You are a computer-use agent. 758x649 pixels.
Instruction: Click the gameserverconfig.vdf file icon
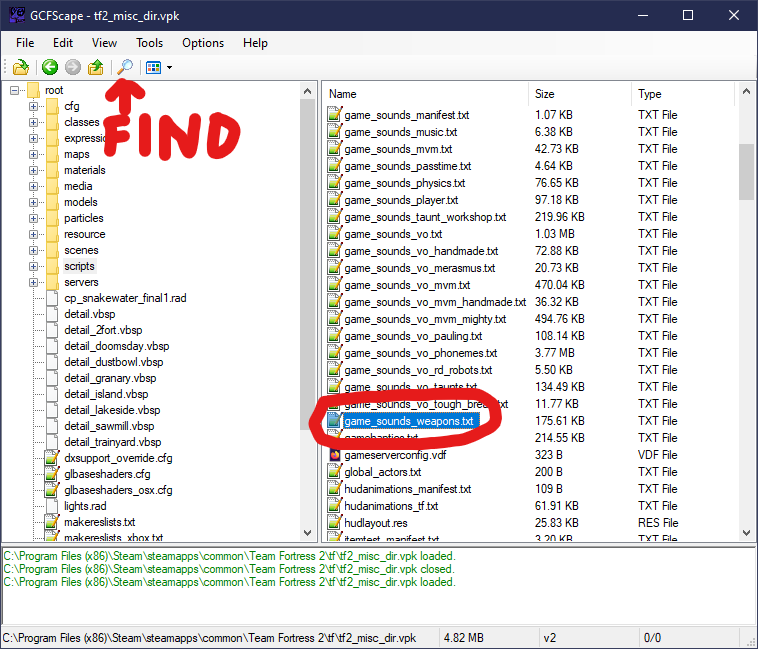pyautogui.click(x=335, y=455)
